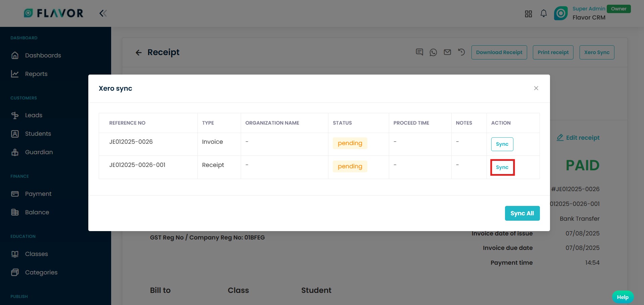Viewport: 644px width, 305px height.
Task: Open the apps grid icon
Action: point(528,14)
